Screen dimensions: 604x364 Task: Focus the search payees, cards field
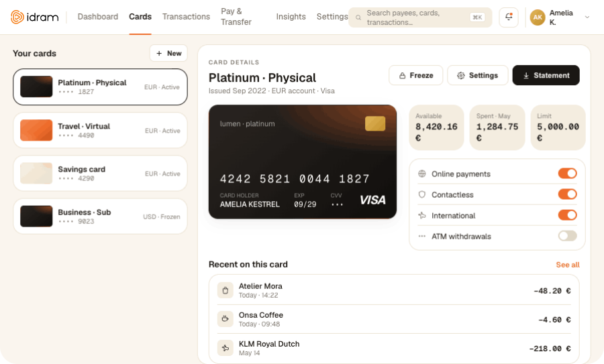coord(420,17)
